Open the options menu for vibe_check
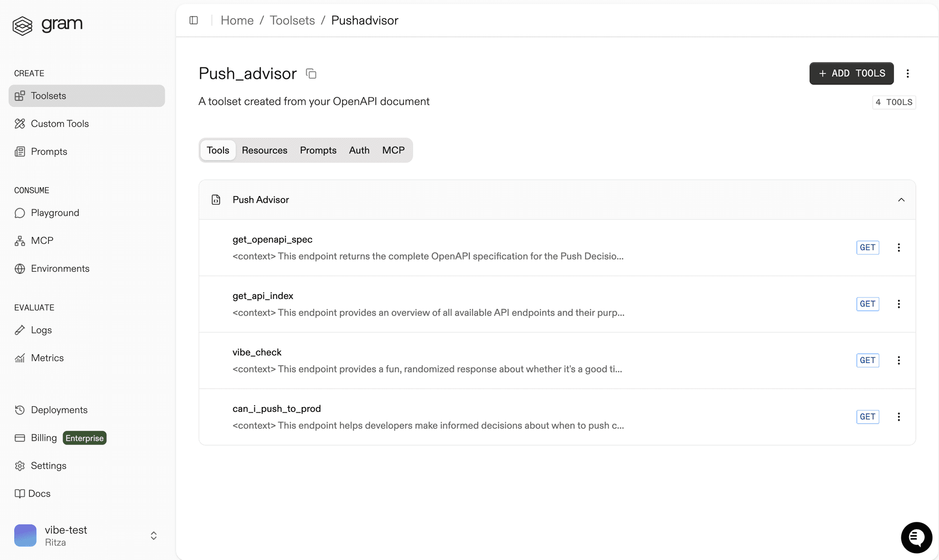The image size is (939, 560). pos(899,360)
